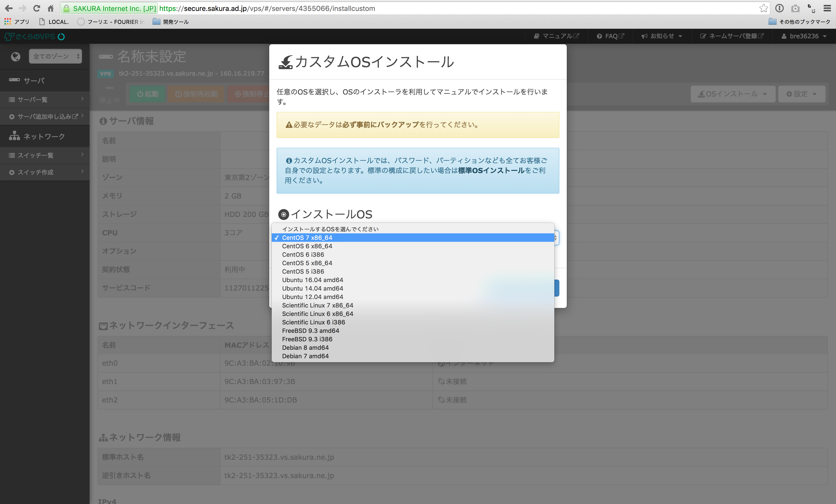Select the サーバ sidebar section
836x504 pixels.
pyautogui.click(x=45, y=80)
